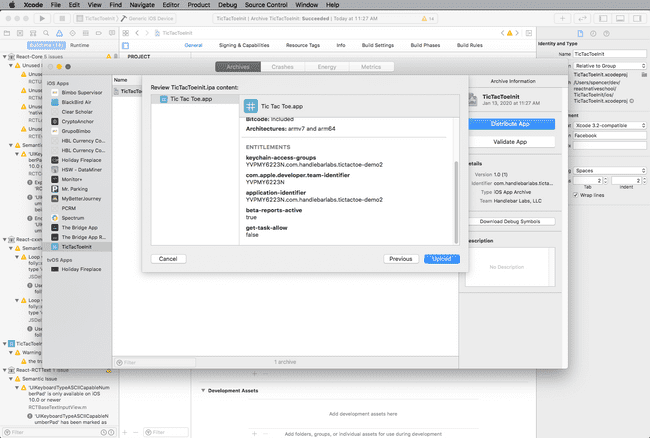Image resolution: width=650 pixels, height=438 pixels.
Task: Switch to the Energy tab
Action: [x=327, y=67]
